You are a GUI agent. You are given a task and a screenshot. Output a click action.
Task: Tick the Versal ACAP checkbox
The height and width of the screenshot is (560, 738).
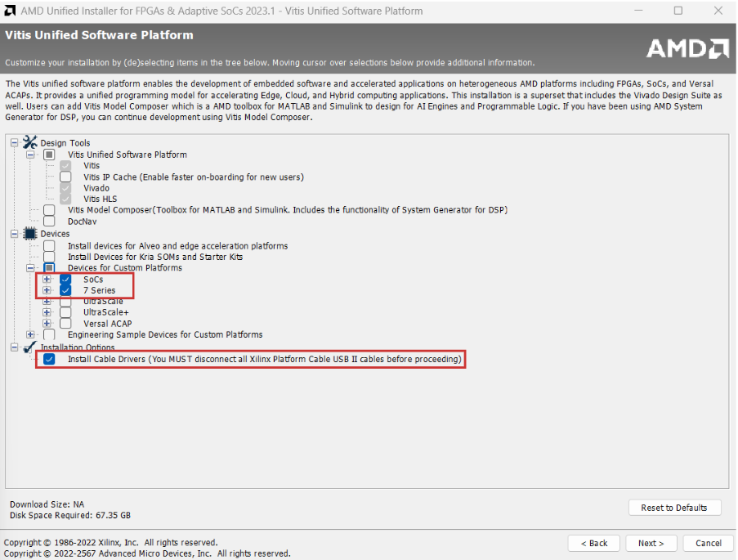tap(65, 324)
